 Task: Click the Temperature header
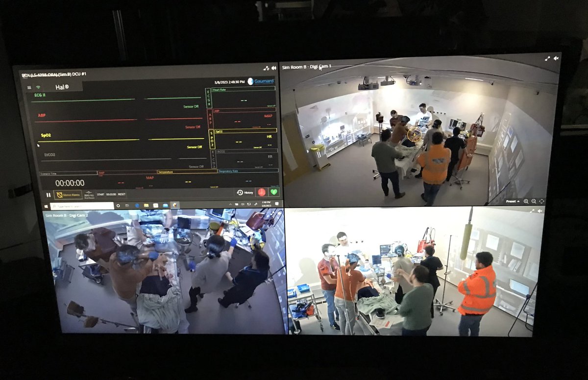188,172
